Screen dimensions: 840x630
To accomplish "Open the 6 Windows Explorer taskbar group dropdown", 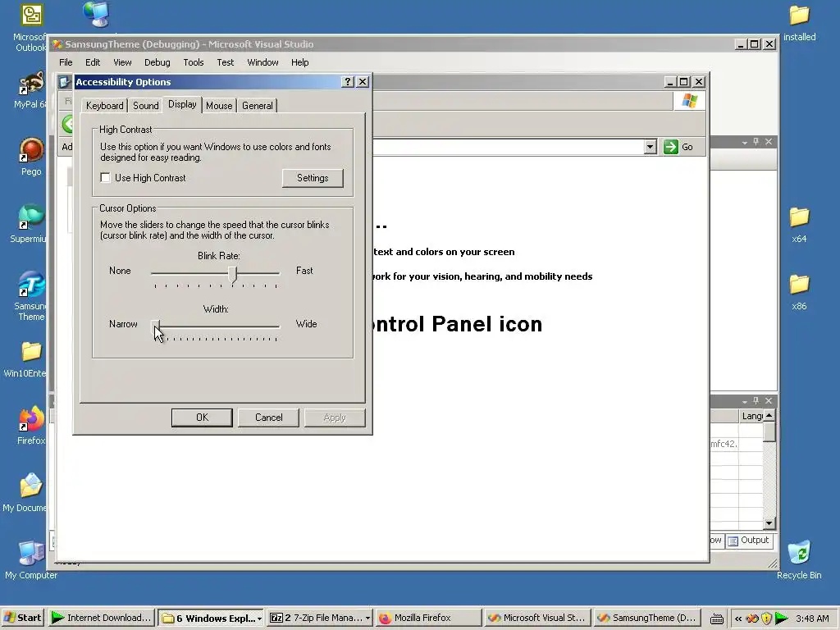I will point(259,619).
